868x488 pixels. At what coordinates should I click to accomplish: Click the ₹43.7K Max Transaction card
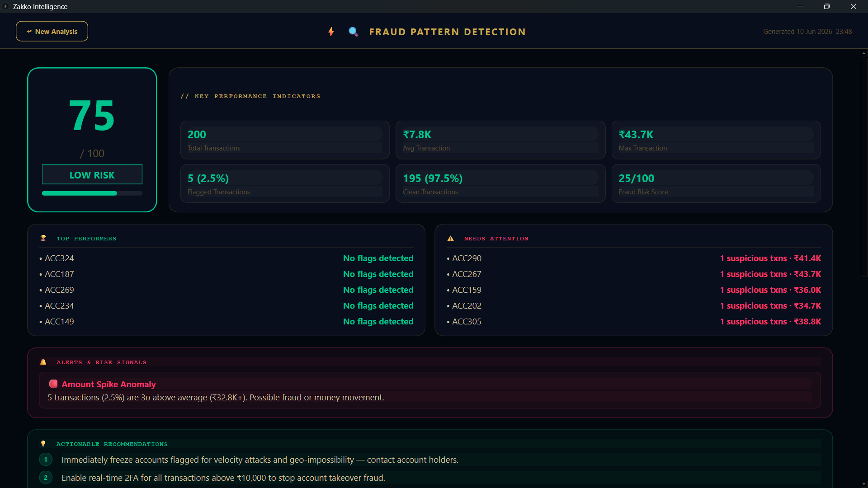point(716,140)
